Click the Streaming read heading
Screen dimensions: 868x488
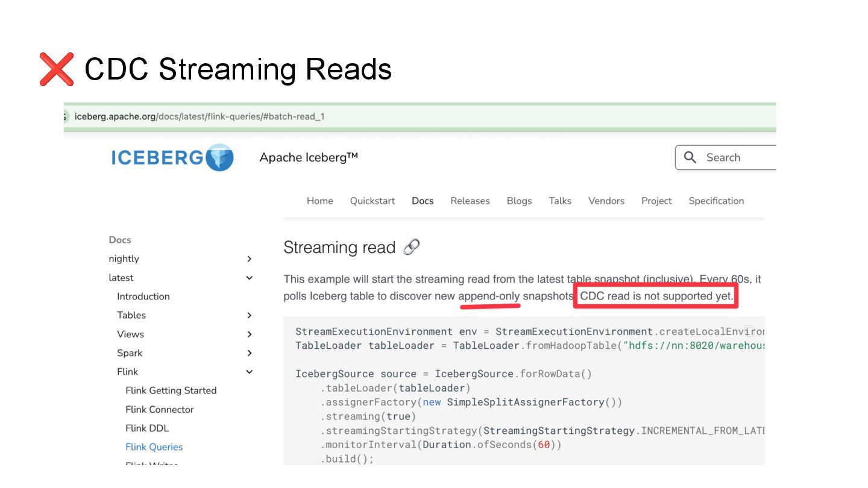(x=339, y=247)
